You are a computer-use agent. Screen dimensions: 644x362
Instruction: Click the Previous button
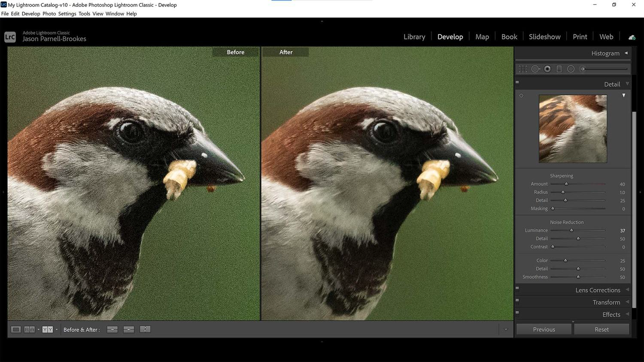pyautogui.click(x=544, y=329)
